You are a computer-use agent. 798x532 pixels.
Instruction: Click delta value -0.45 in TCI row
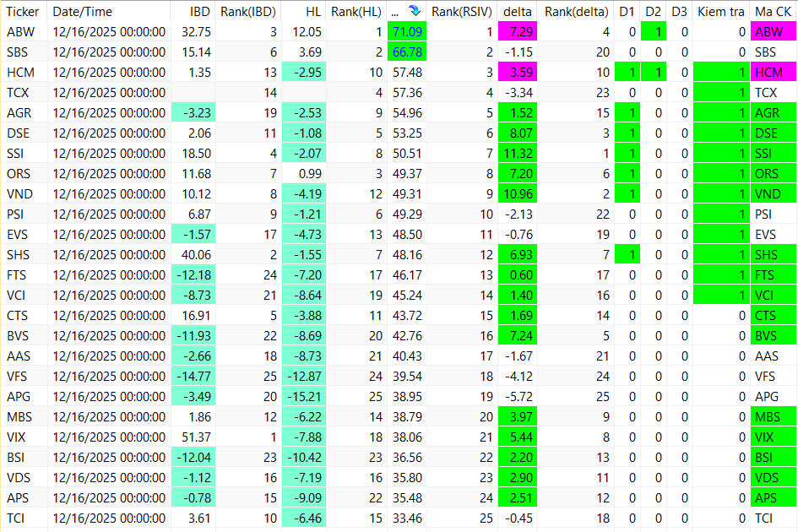click(x=518, y=518)
